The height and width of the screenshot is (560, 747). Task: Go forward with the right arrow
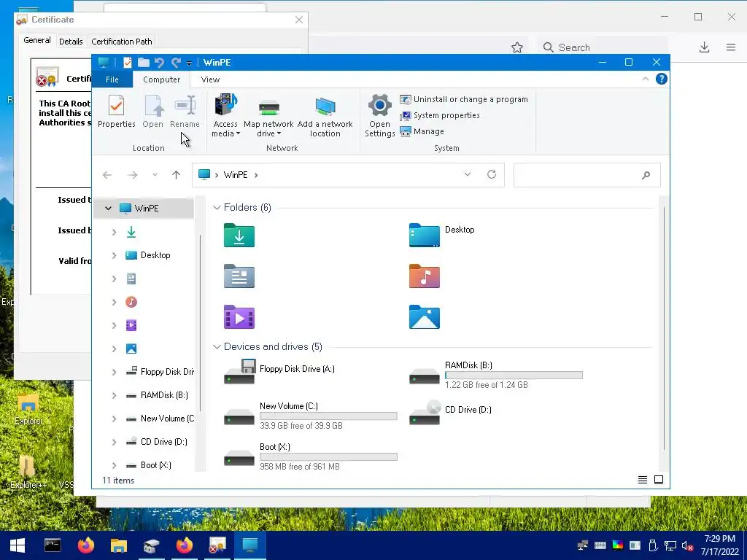click(133, 175)
